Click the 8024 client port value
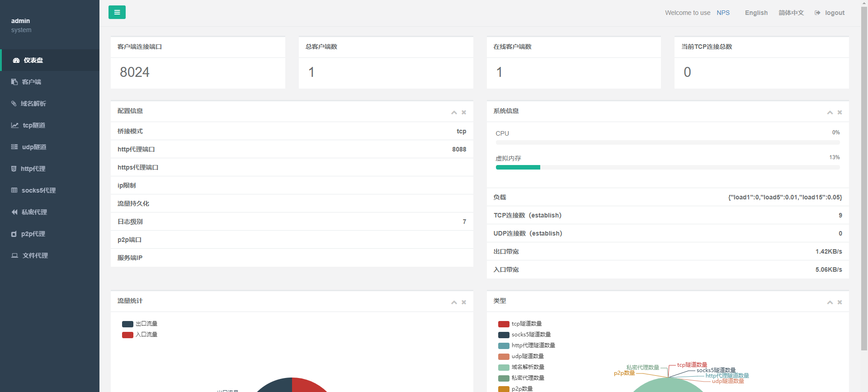 tap(135, 72)
